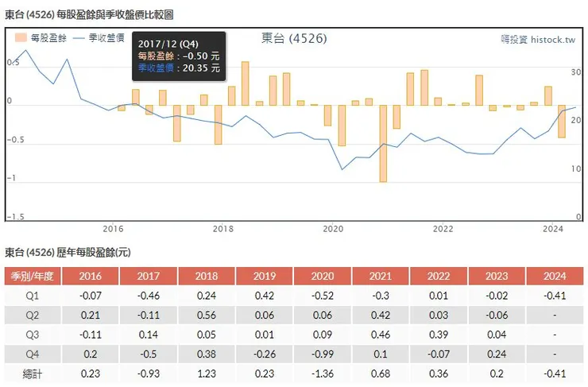
Task: Click the -1.36 total cell for 2020
Action: [x=323, y=372]
